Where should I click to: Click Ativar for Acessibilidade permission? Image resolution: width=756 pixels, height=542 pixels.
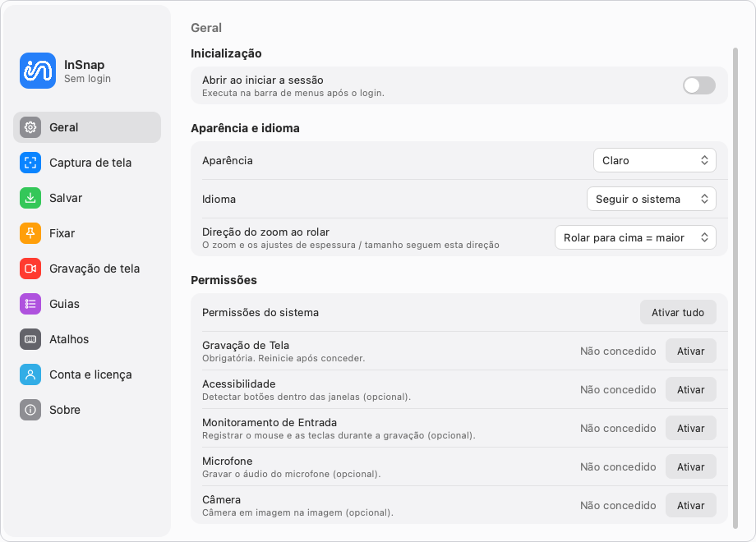click(691, 389)
